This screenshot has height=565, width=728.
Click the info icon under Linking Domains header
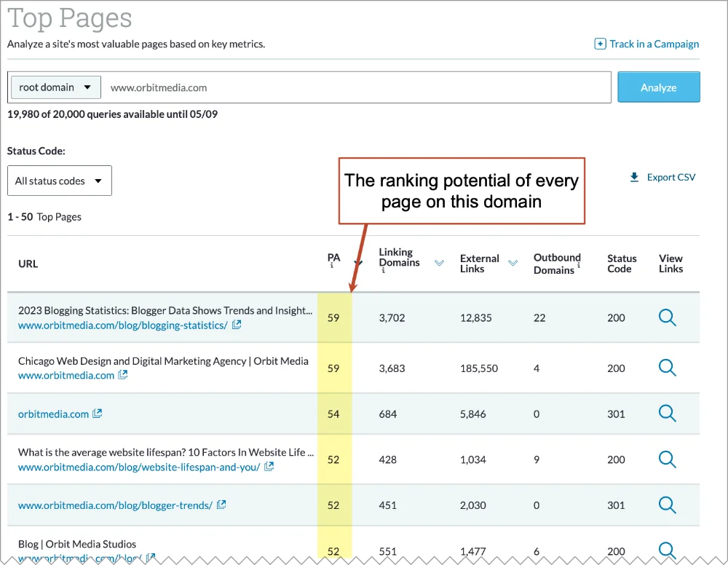[x=383, y=270]
